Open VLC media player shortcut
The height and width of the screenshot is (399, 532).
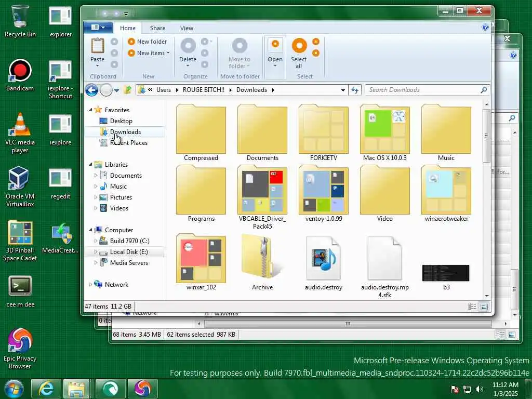[20, 133]
